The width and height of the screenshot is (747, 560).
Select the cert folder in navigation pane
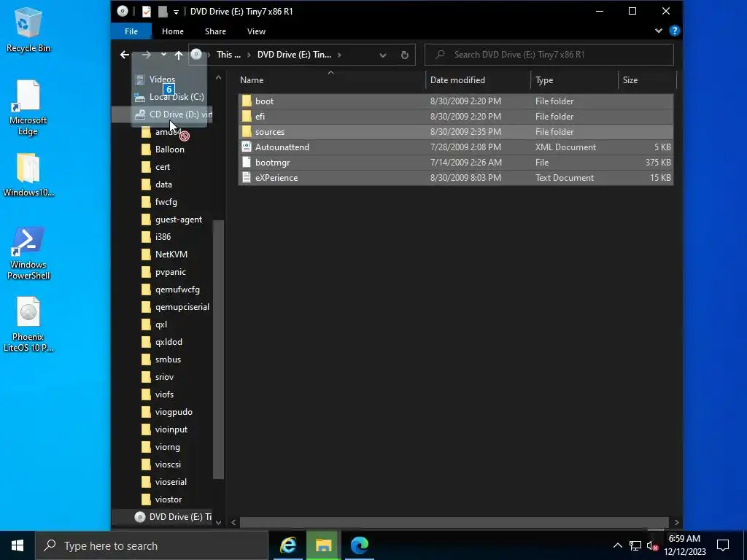(x=163, y=167)
